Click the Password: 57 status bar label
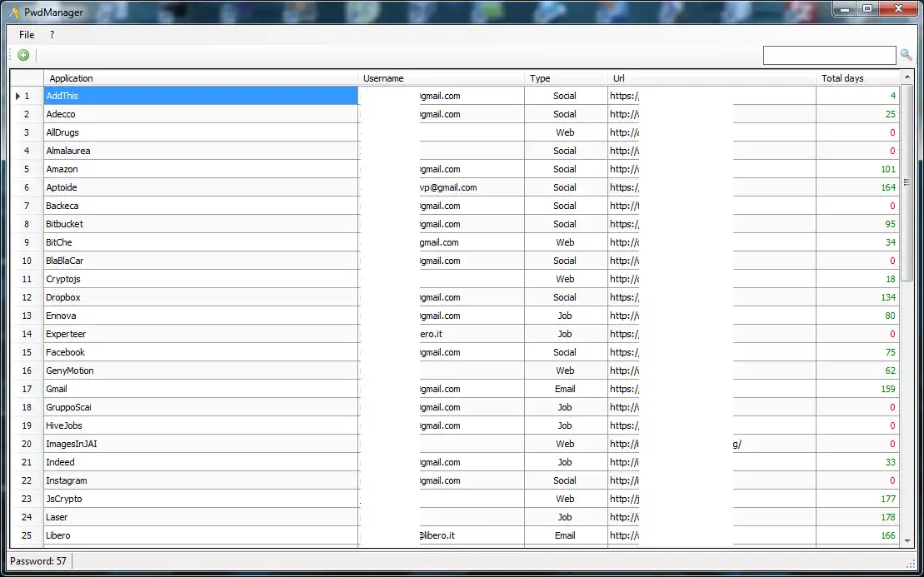This screenshot has width=924, height=577. [38, 561]
